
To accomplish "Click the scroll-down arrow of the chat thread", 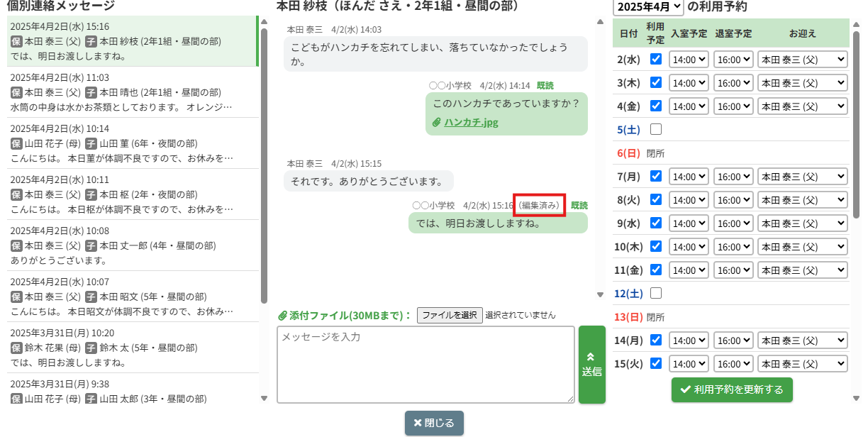I will [x=601, y=294].
